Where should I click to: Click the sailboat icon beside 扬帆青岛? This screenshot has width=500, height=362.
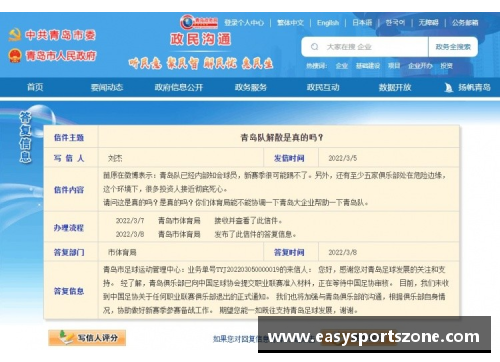click(449, 88)
